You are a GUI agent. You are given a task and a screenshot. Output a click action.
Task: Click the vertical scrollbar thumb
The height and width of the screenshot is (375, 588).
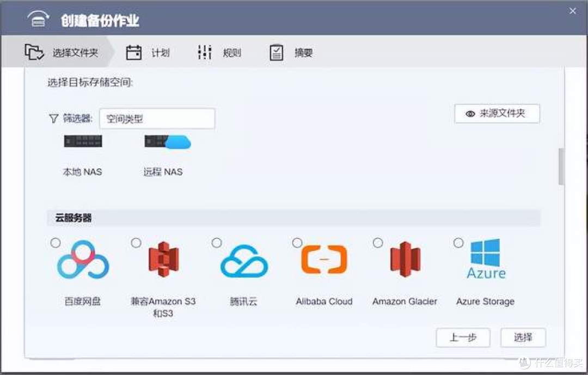561,166
